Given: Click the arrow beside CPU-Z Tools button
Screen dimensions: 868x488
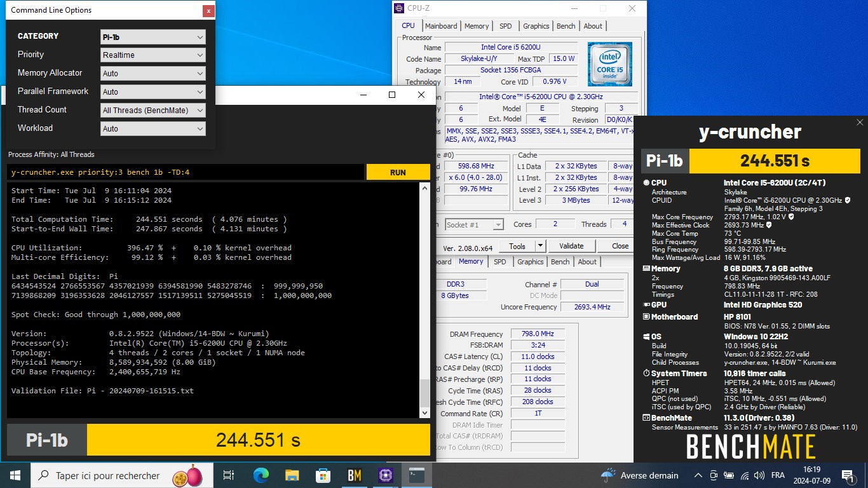Looking at the screenshot, I should [x=540, y=246].
